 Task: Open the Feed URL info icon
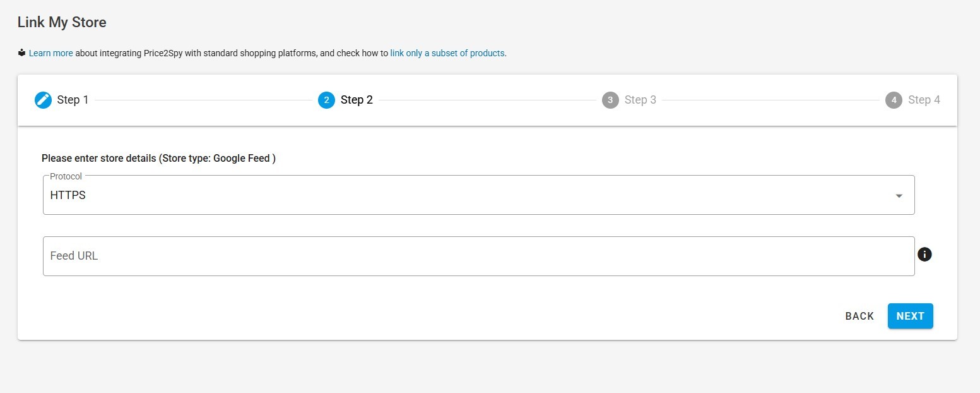click(x=924, y=255)
